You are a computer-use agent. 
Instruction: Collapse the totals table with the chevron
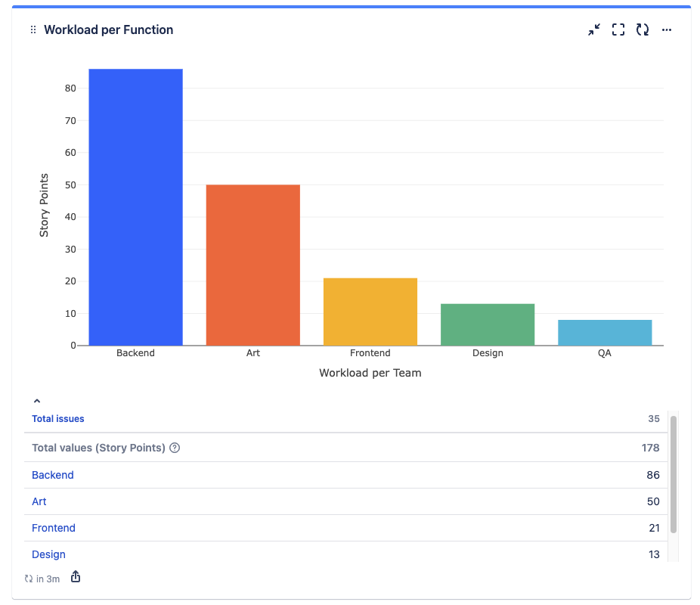click(x=36, y=400)
